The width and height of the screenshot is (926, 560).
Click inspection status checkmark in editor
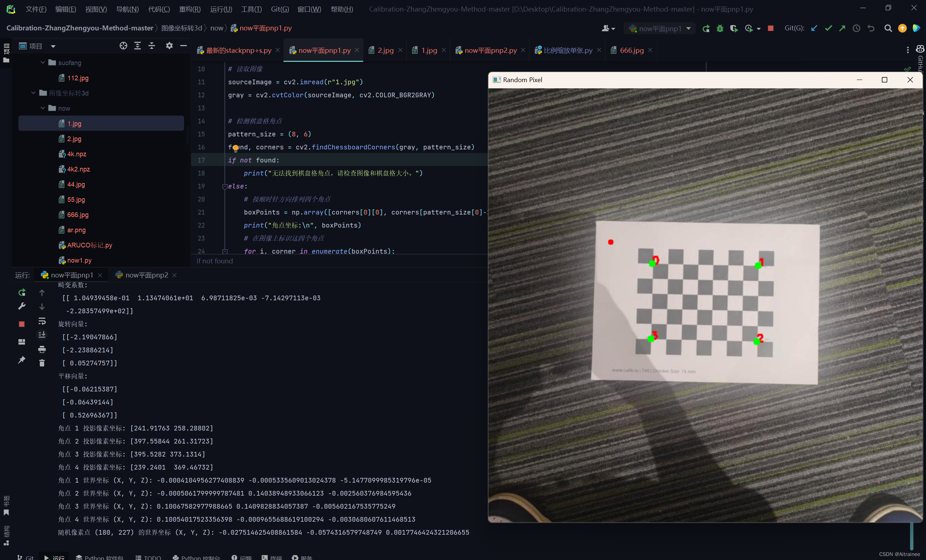click(x=907, y=69)
